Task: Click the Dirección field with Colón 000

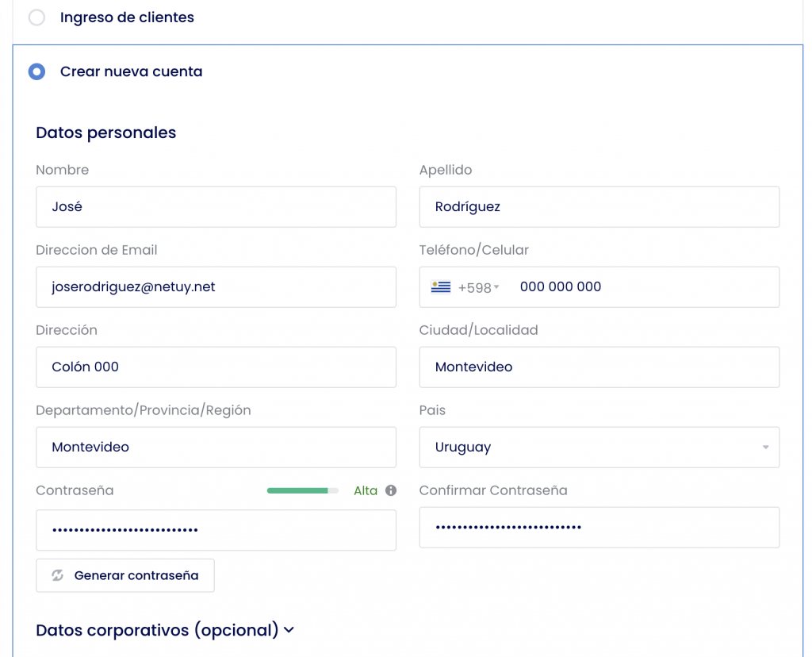Action: [x=216, y=367]
